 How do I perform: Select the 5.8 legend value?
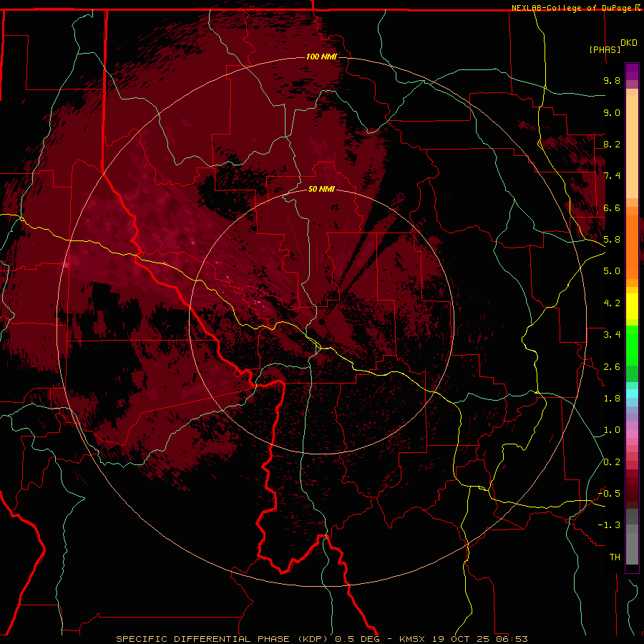point(612,240)
